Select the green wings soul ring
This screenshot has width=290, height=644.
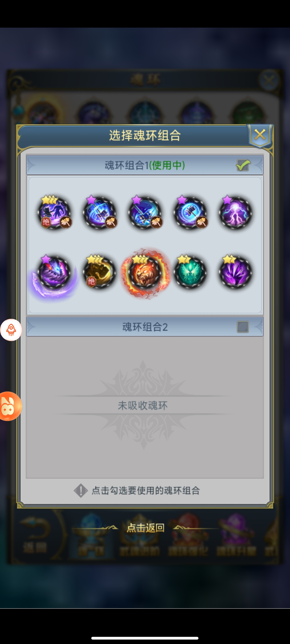tap(190, 272)
